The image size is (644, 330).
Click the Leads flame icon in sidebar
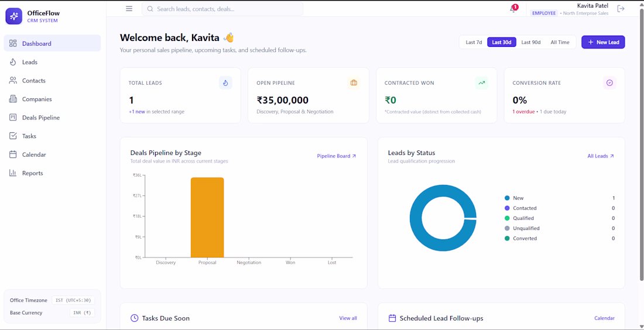13,62
